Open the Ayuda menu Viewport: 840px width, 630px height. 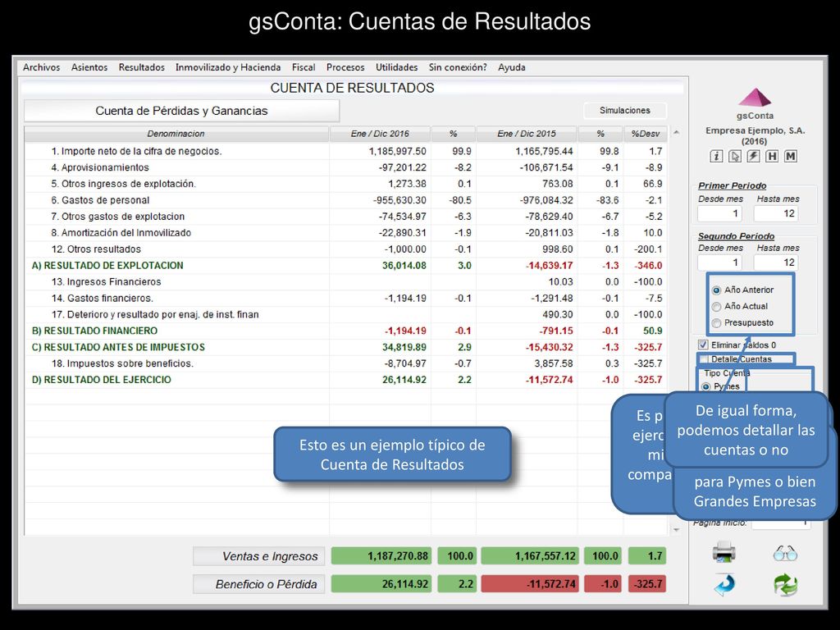[x=512, y=67]
